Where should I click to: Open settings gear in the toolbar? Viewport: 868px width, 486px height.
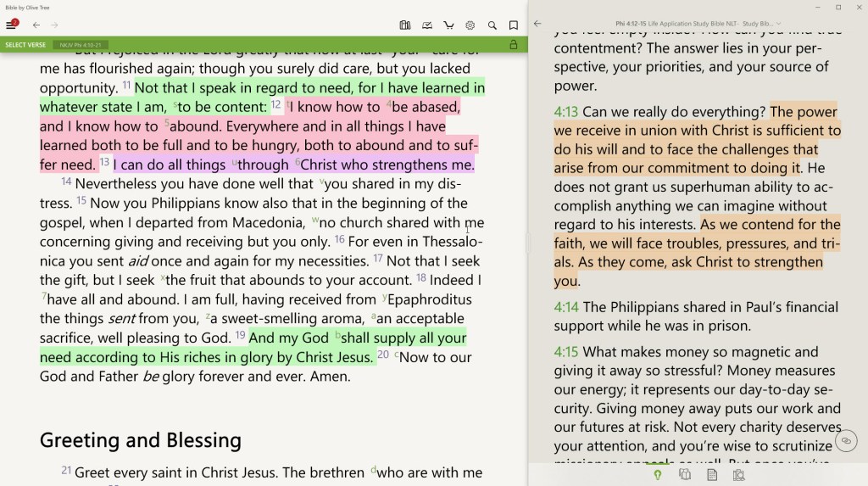pos(470,25)
